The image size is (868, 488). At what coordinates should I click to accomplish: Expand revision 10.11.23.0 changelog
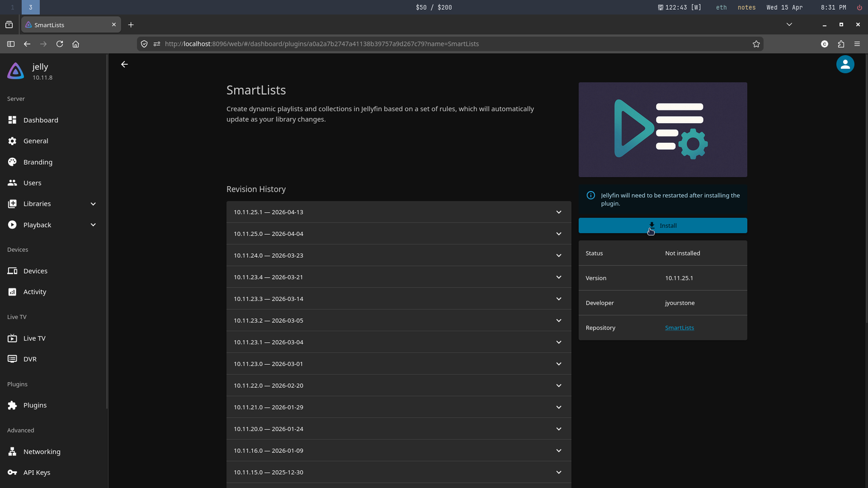[399, 364]
